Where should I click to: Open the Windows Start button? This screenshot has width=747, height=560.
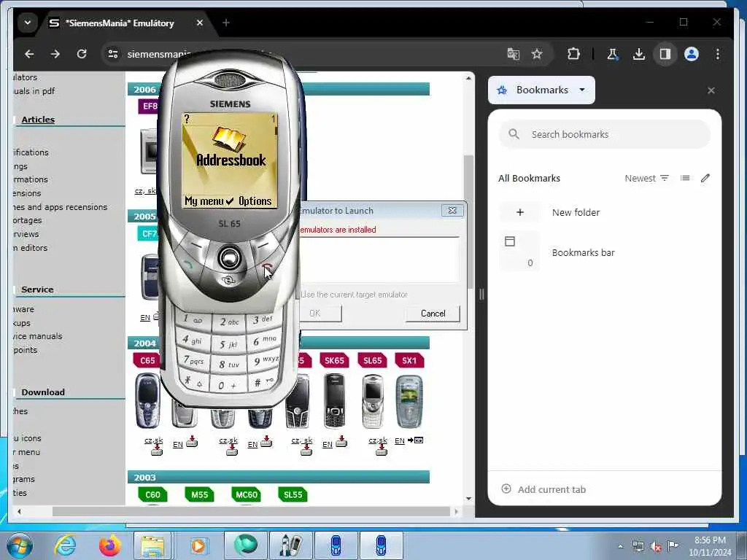tap(19, 545)
